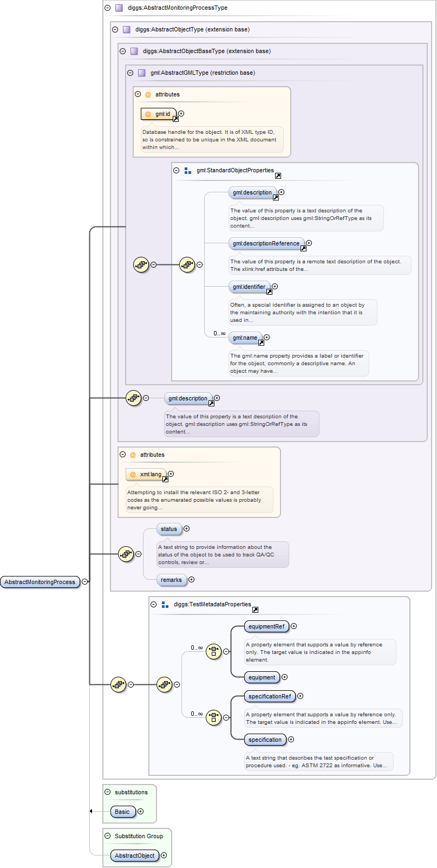Click the xml:lang attribute link arrow icon
437x868 pixels.
pyautogui.click(x=165, y=479)
